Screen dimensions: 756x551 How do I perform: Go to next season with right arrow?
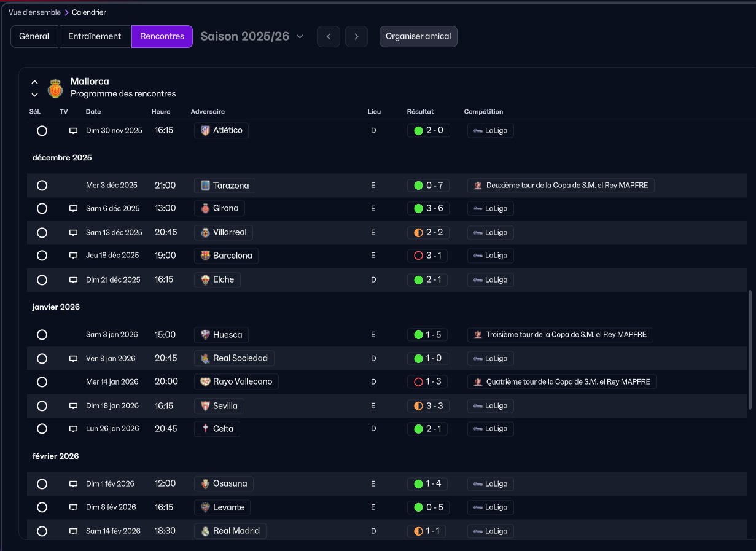[x=356, y=36]
